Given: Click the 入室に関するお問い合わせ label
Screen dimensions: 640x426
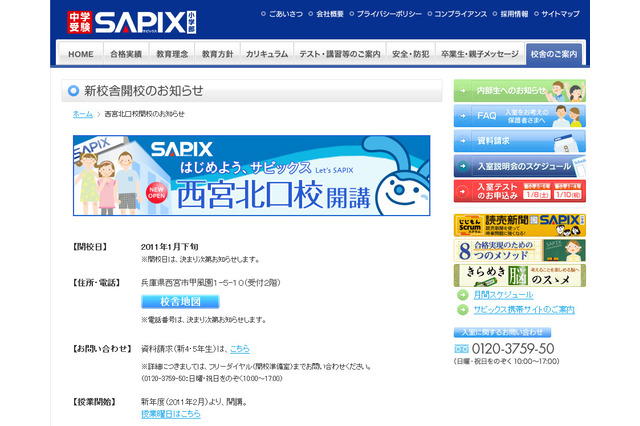Looking at the screenshot, I should tap(502, 333).
